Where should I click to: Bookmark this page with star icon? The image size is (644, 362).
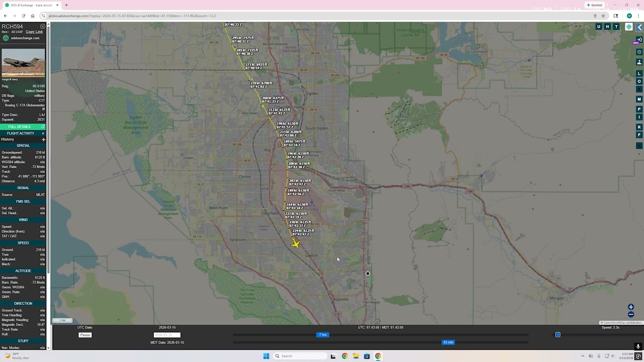603,16
